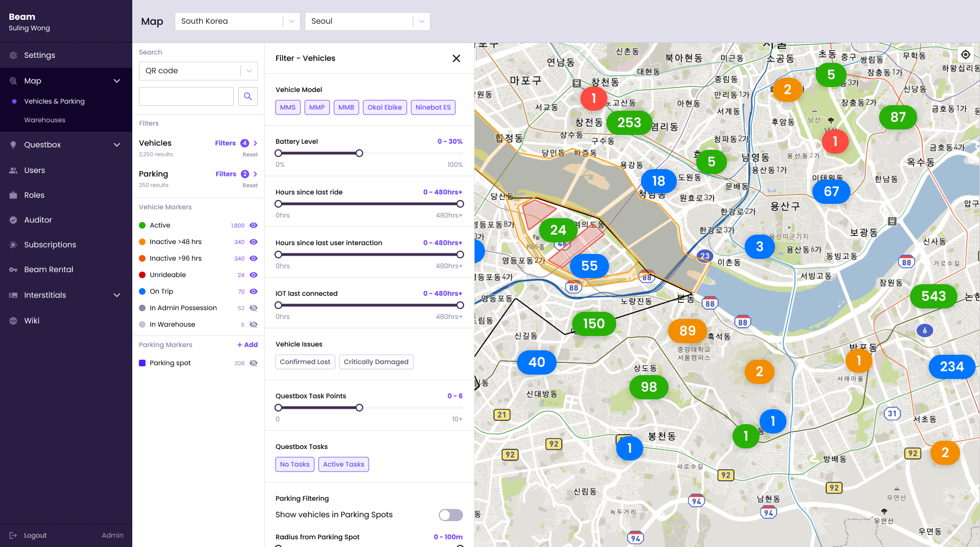Show In Admin Possession markers
This screenshot has height=547, width=980.
click(x=254, y=308)
